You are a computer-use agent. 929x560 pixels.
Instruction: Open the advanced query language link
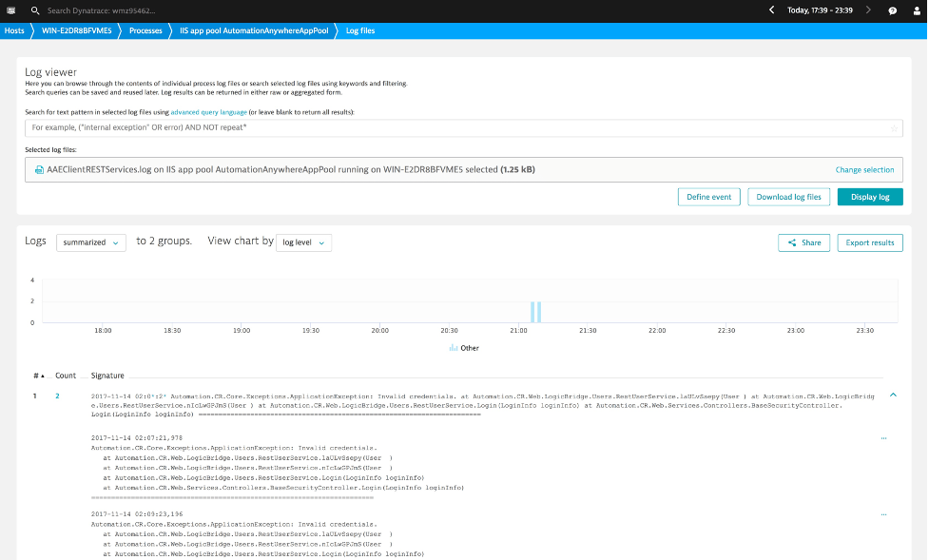coord(208,112)
